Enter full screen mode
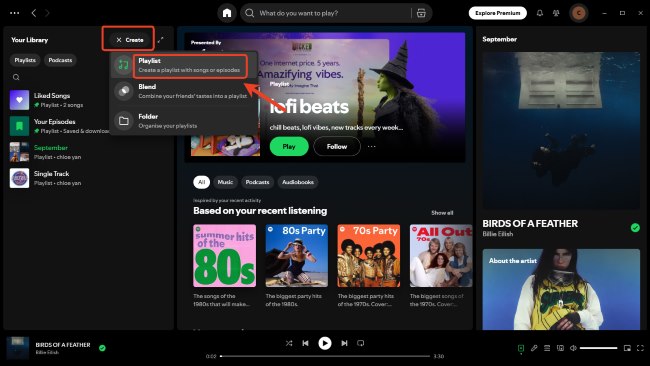 tap(640, 348)
